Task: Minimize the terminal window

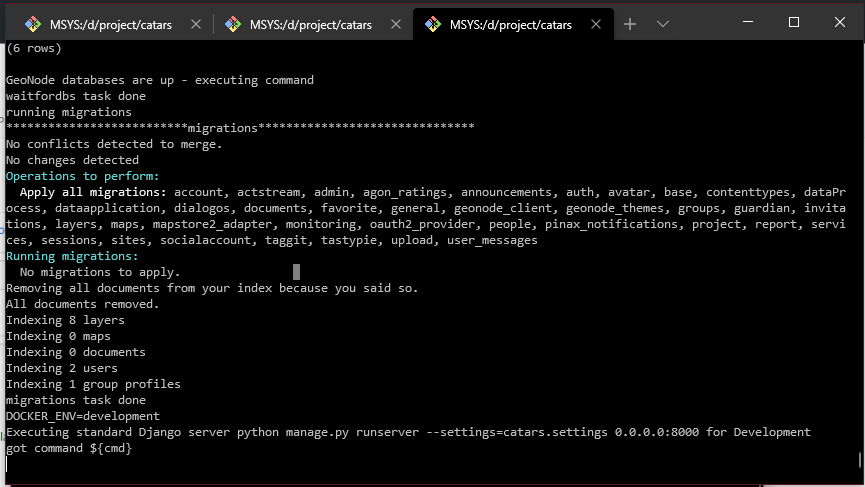Action: 748,22
